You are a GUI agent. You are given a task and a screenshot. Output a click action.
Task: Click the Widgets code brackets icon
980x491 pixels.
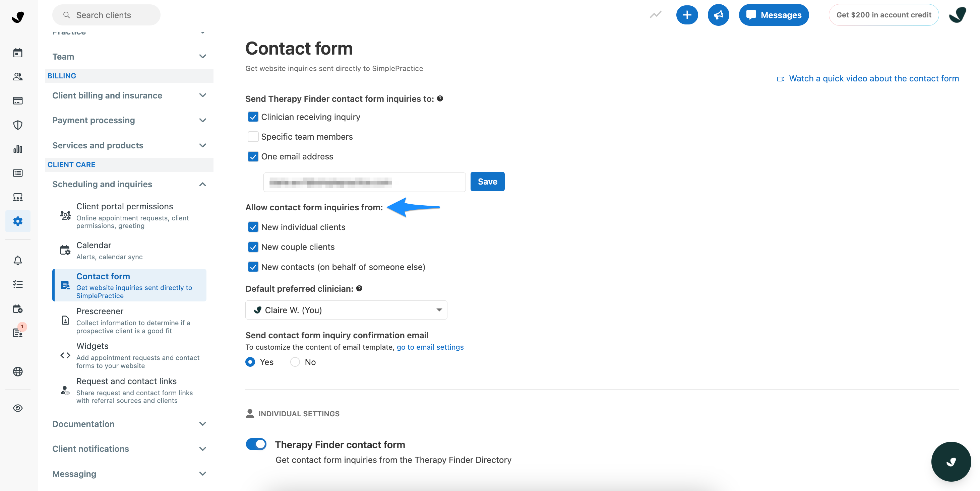[65, 355]
